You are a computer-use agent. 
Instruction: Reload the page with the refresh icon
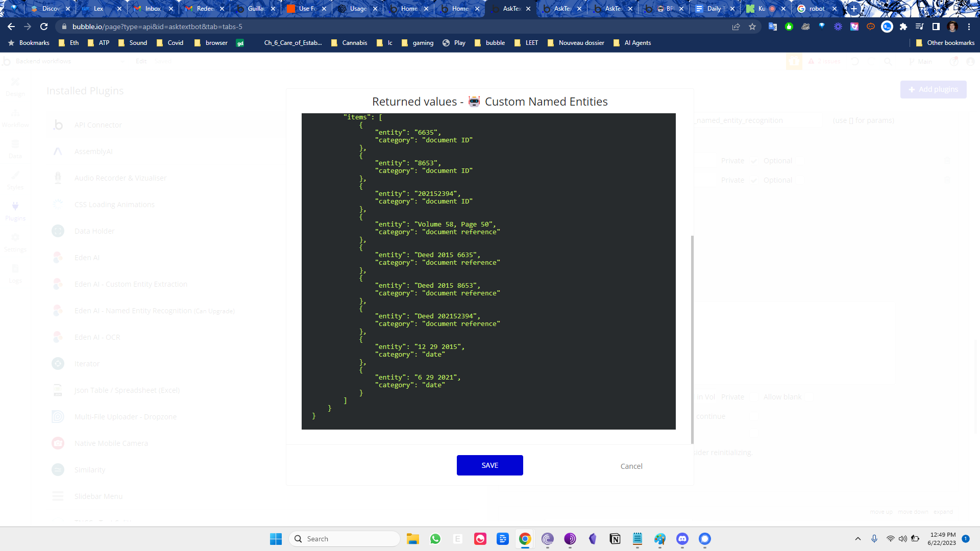[44, 27]
